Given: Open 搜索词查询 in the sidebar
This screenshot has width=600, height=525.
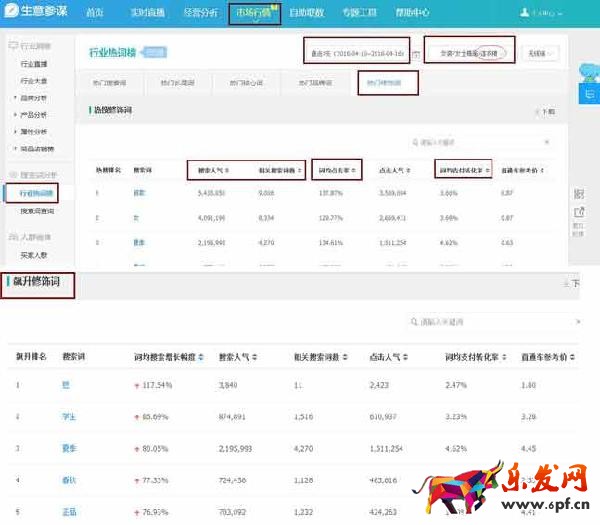Looking at the screenshot, I should pyautogui.click(x=38, y=211).
